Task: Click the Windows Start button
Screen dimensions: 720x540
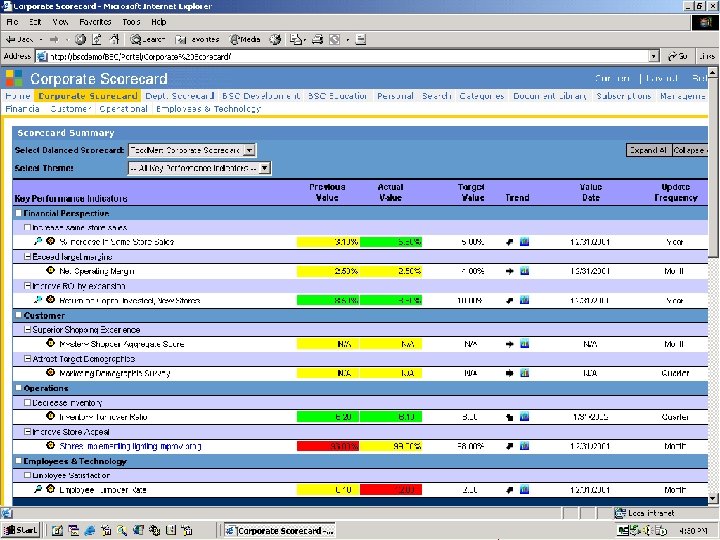Action: (22, 530)
